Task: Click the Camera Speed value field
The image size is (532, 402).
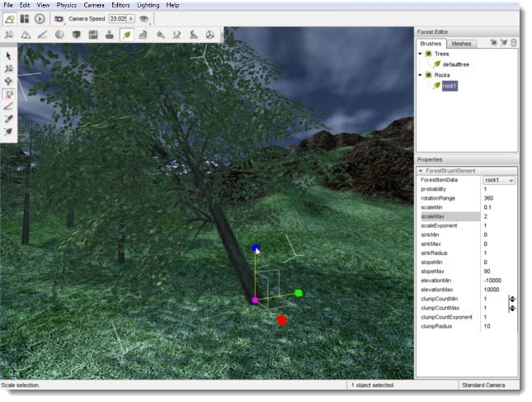Action: tap(118, 19)
